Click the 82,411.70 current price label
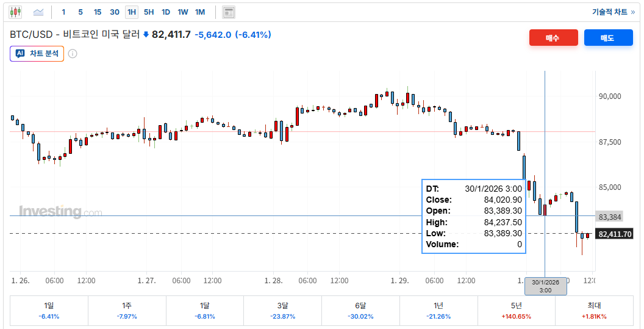Screen dimensions: 644x329 [615, 234]
